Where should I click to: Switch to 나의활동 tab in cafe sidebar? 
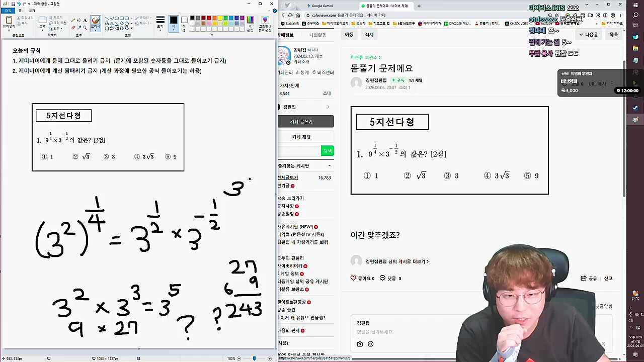317,35
